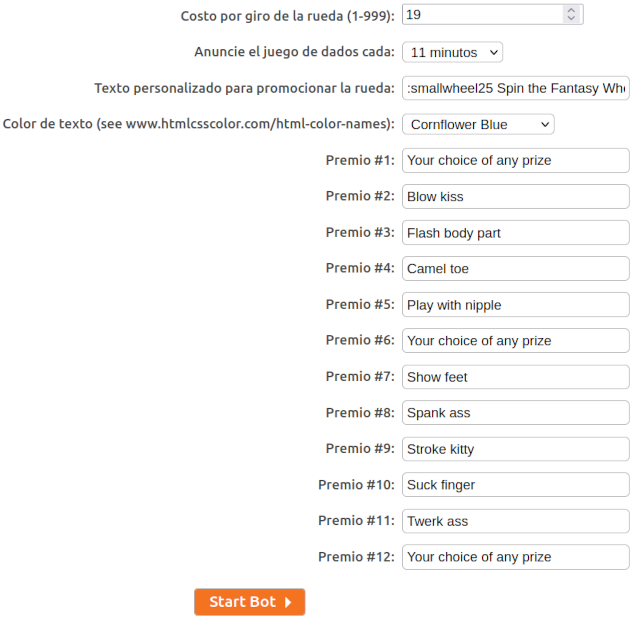The image size is (640, 618).
Task: Click the spin cost increment arrow
Action: 571,11
